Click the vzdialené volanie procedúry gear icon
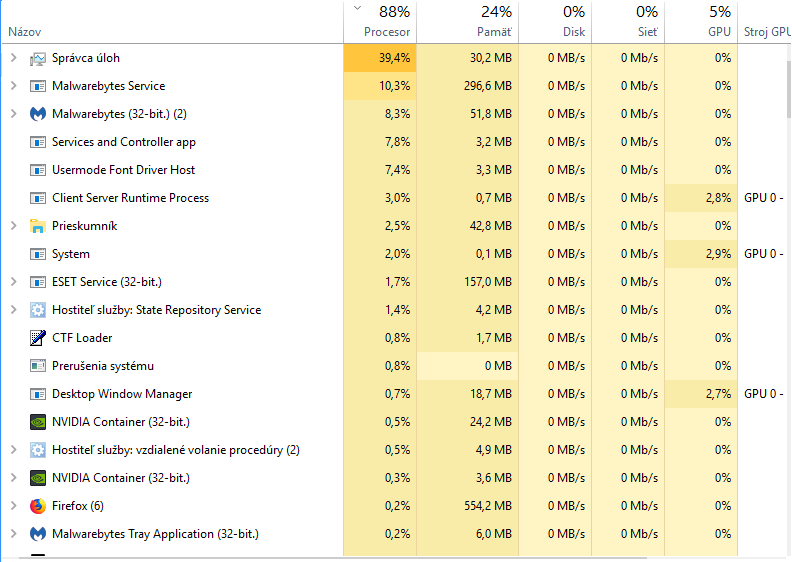This screenshot has height=562, width=792. coord(38,450)
